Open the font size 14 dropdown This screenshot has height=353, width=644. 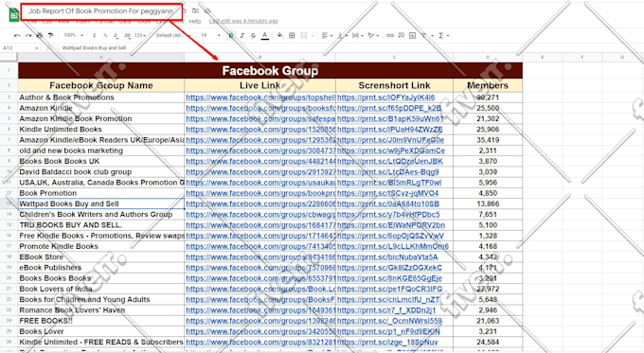coord(210,35)
